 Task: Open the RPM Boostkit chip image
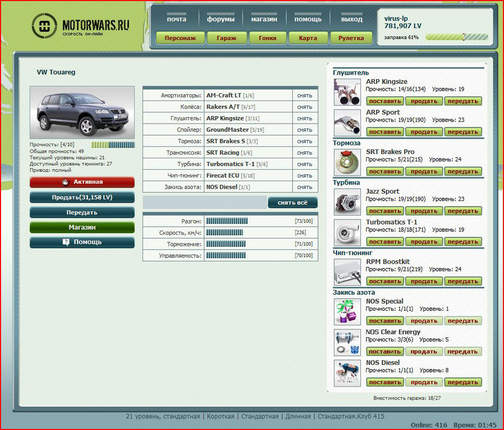pos(347,272)
